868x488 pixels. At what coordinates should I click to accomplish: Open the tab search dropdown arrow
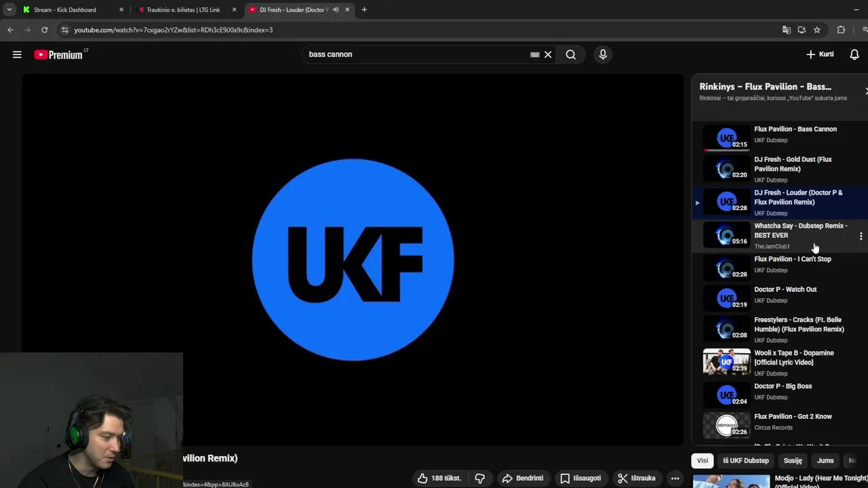click(x=9, y=9)
